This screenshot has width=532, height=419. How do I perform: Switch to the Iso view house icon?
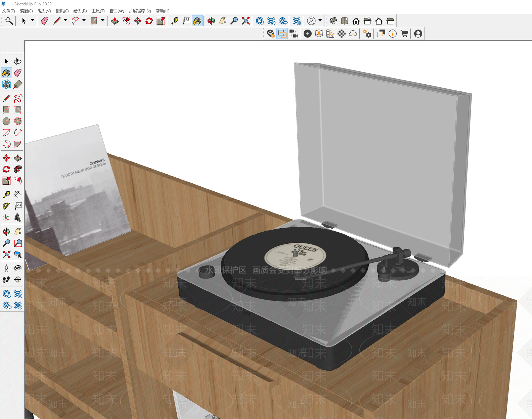[333, 21]
